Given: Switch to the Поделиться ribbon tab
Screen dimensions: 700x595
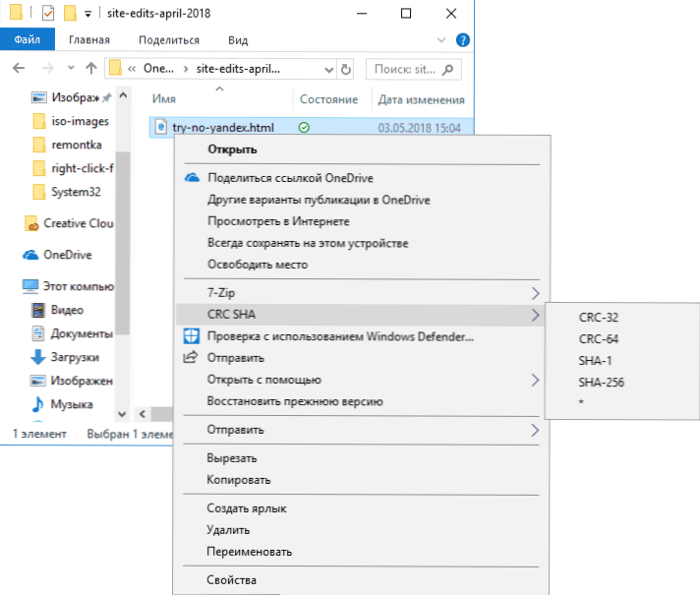Looking at the screenshot, I should coord(169,40).
